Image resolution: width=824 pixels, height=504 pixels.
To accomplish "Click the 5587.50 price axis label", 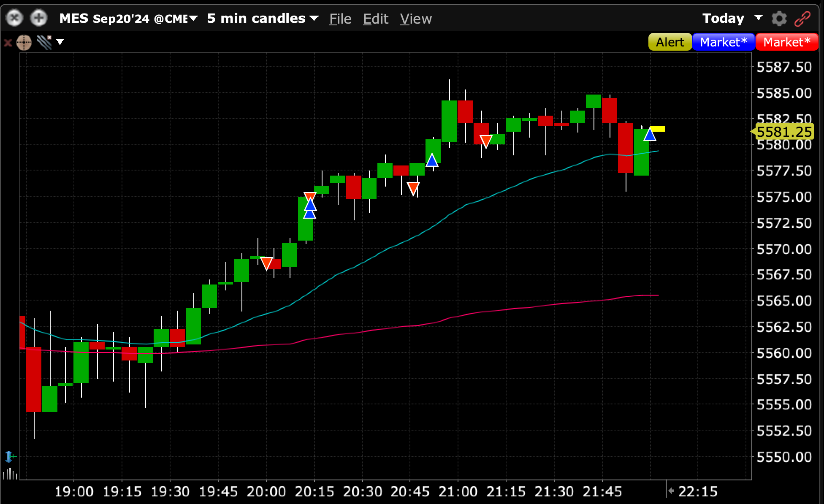I will pos(784,67).
